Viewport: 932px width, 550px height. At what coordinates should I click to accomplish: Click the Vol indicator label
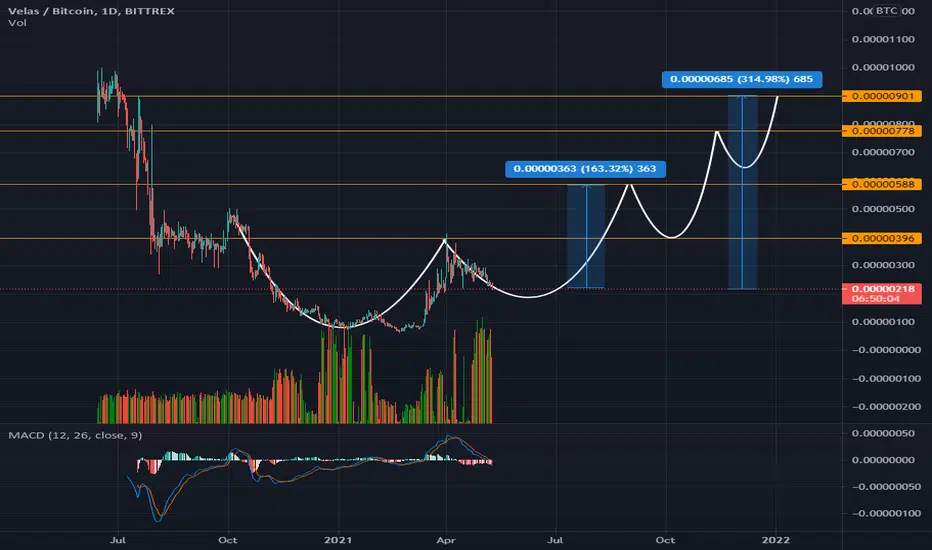coord(17,23)
